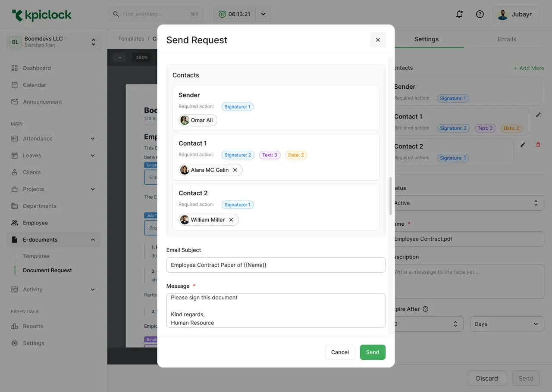Viewport: 552px width, 392px height.
Task: Open the Days unit dropdown
Action: 507,324
